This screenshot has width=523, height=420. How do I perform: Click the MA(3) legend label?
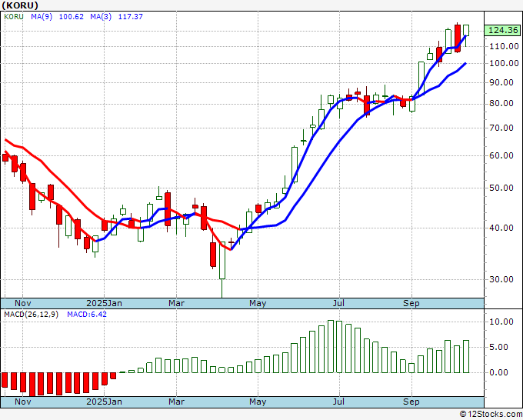(x=101, y=17)
